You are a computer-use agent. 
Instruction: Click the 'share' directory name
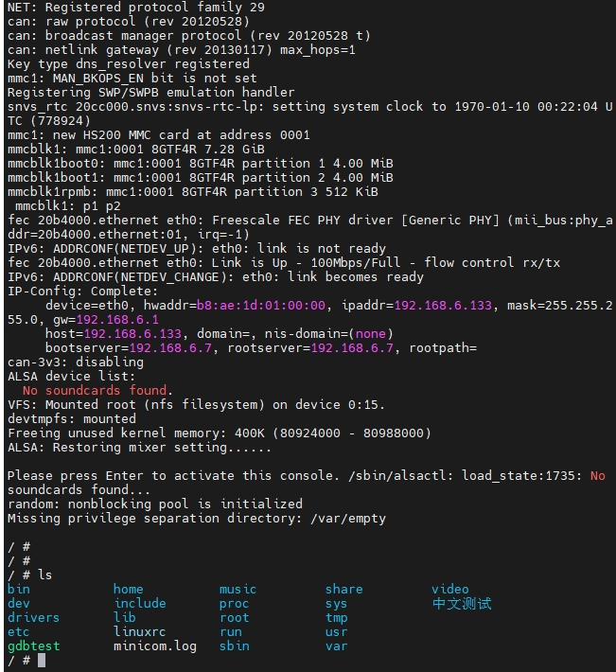(344, 590)
